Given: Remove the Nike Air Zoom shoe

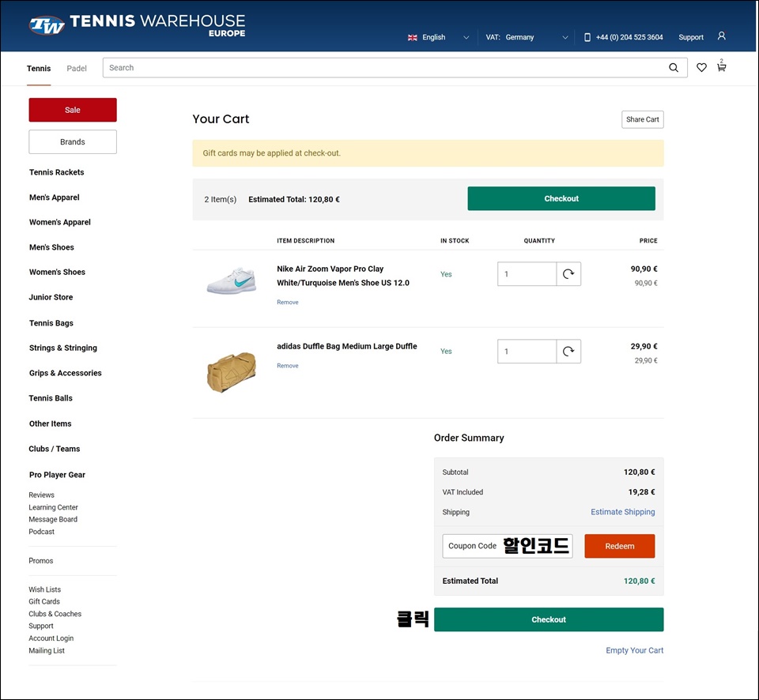Looking at the screenshot, I should (288, 303).
